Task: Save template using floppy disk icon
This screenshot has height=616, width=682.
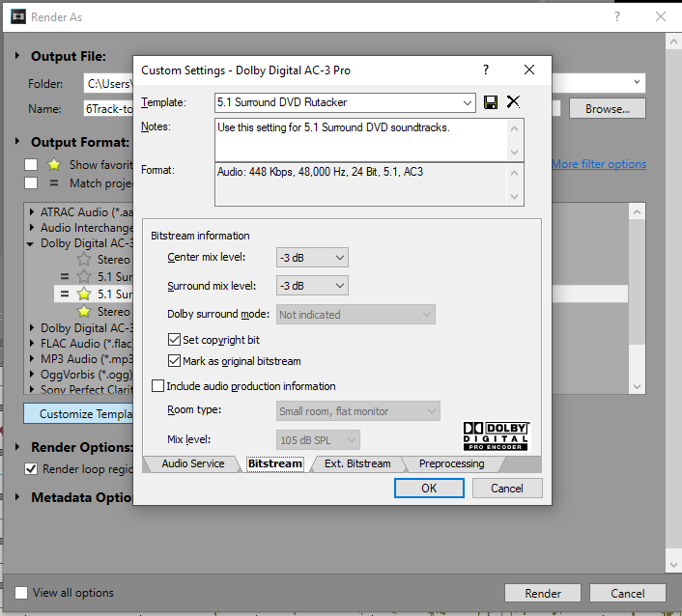Action: coord(491,102)
